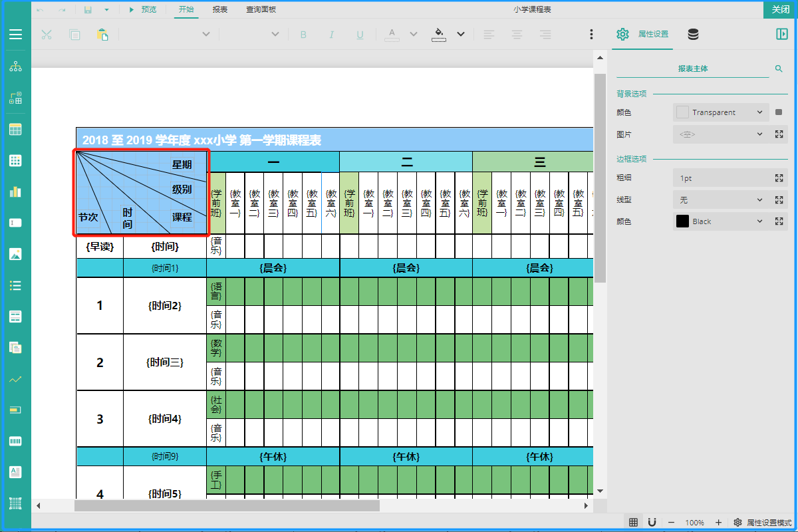Click the barcode tool in left sidebar
This screenshot has width=798, height=532.
click(15, 441)
